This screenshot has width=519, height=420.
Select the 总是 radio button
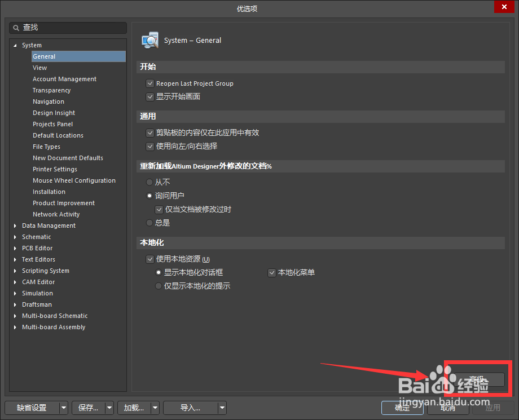click(149, 223)
